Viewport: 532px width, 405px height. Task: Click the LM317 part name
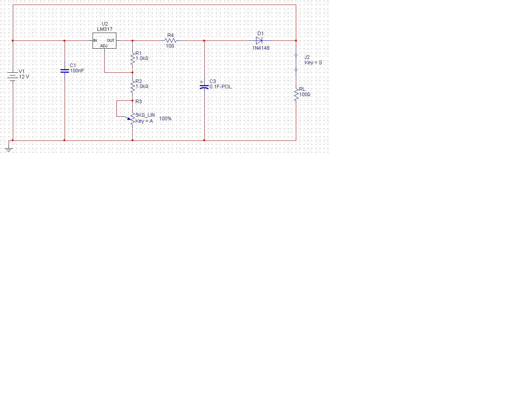(105, 29)
